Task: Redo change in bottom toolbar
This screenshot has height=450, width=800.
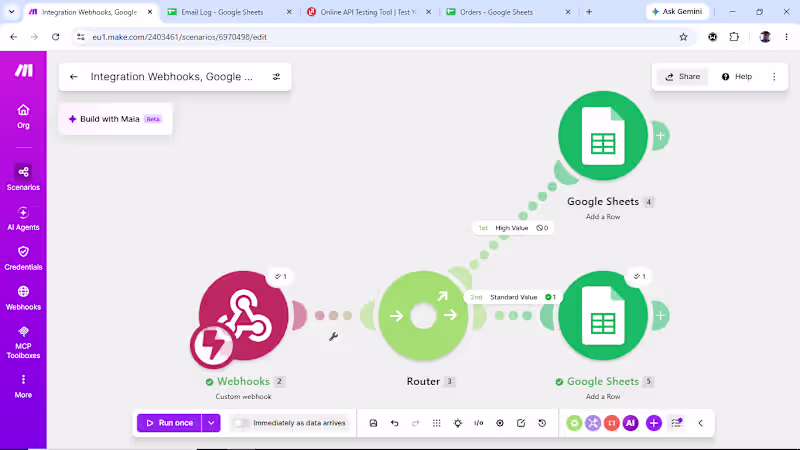Action: point(415,423)
